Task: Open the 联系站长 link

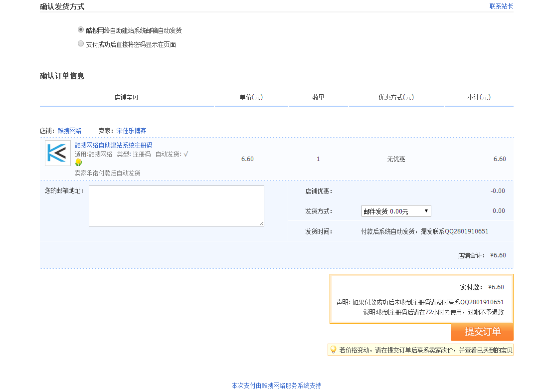Action: 501,6
